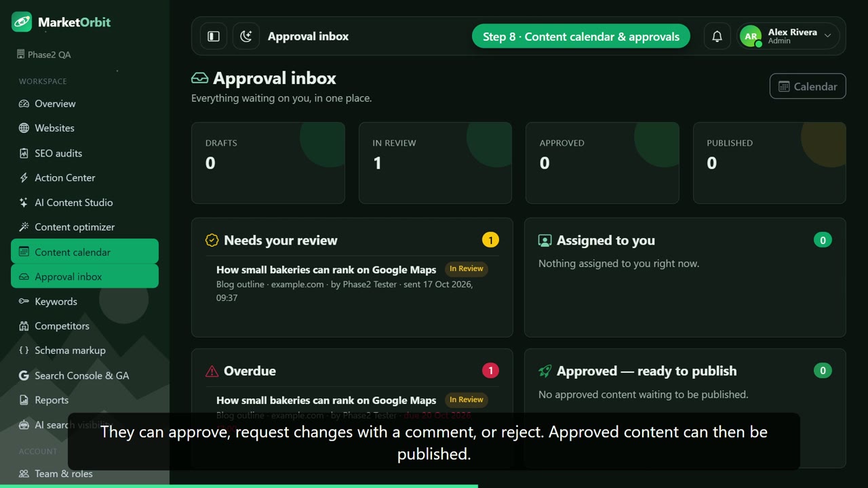Click Content optimizer wand icon
Viewport: 868px width, 488px height.
[x=24, y=227]
